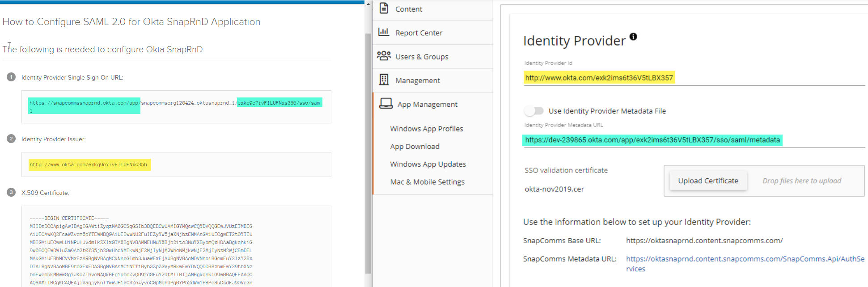The image size is (868, 287).
Task: Click the Report Center bar chart icon
Action: click(384, 32)
